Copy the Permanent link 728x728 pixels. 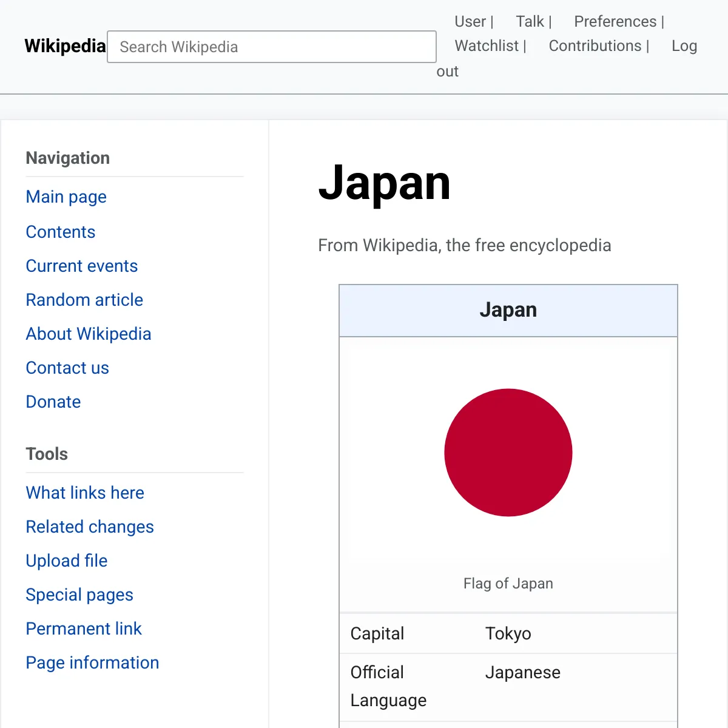click(x=84, y=629)
